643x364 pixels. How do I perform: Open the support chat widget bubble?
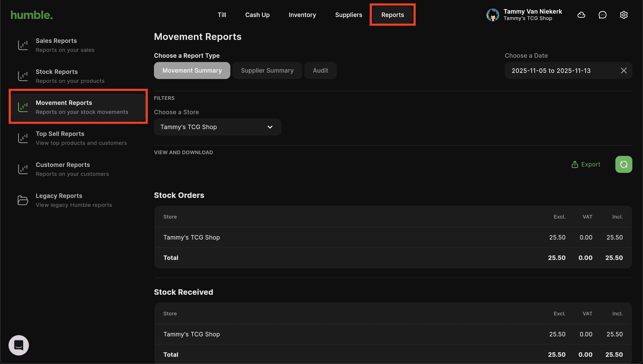point(19,345)
